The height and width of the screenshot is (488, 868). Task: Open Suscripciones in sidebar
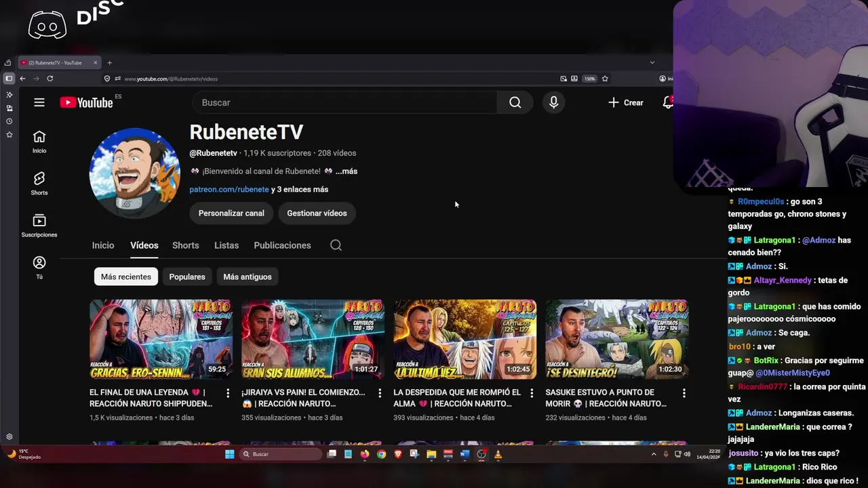pos(39,226)
